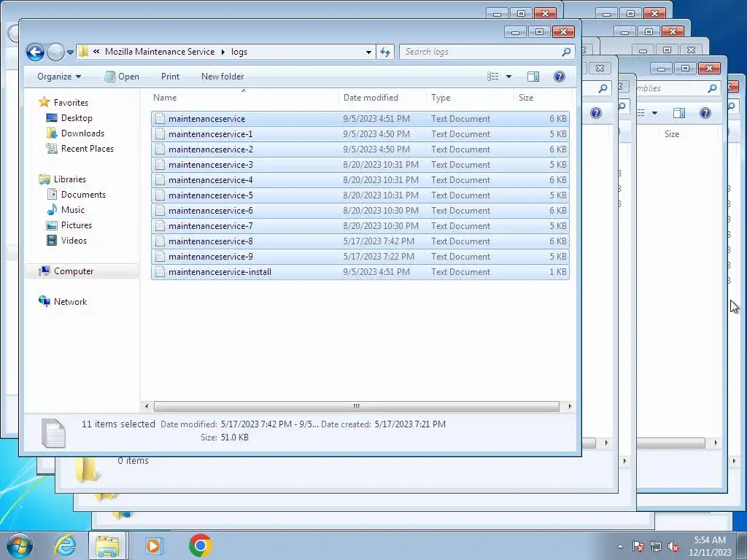Expand the More options view arrow
Screen dimensions: 747x560
508,77
